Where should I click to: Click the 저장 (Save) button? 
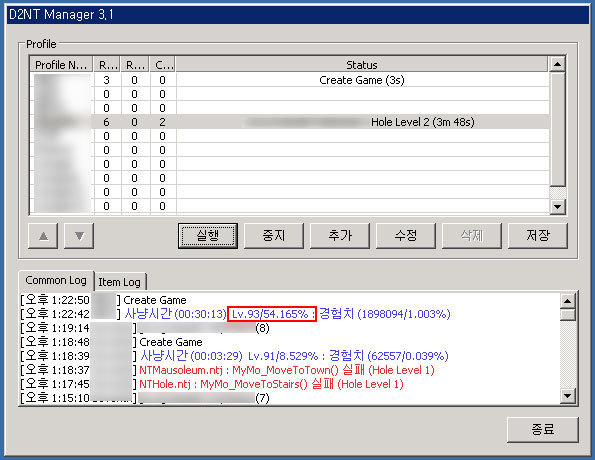point(538,236)
